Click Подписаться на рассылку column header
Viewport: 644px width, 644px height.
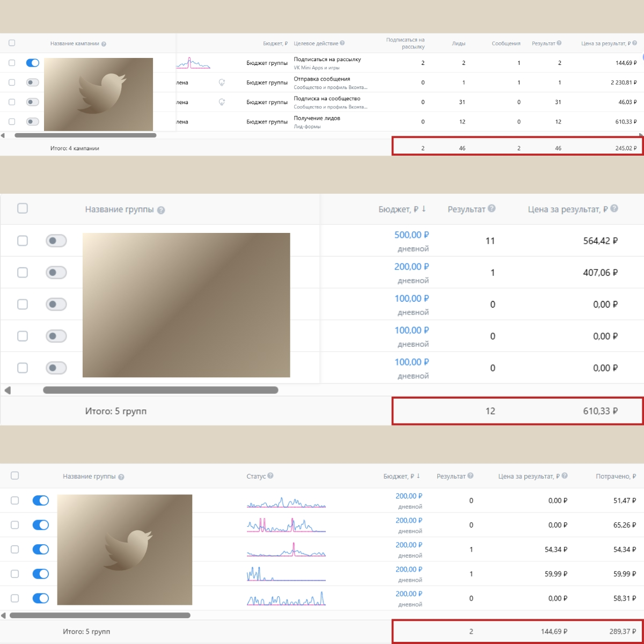406,43
